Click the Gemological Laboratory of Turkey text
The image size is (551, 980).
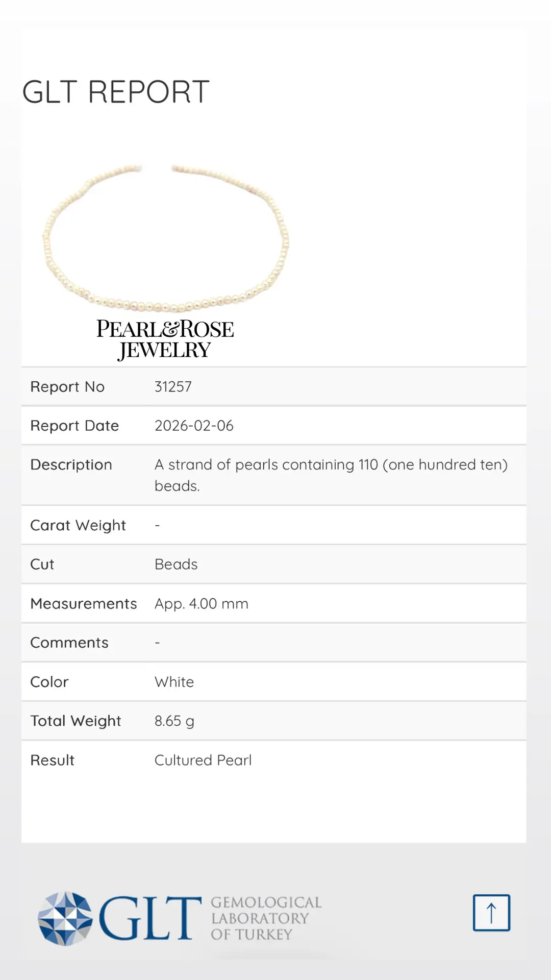(x=266, y=918)
